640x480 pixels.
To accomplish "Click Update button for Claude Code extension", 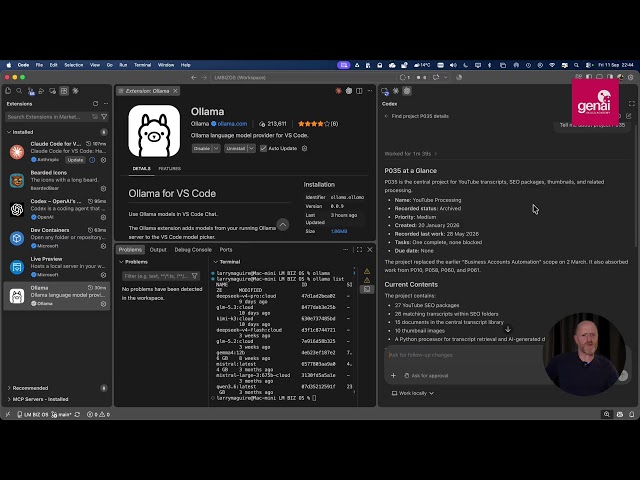I will (76, 160).
